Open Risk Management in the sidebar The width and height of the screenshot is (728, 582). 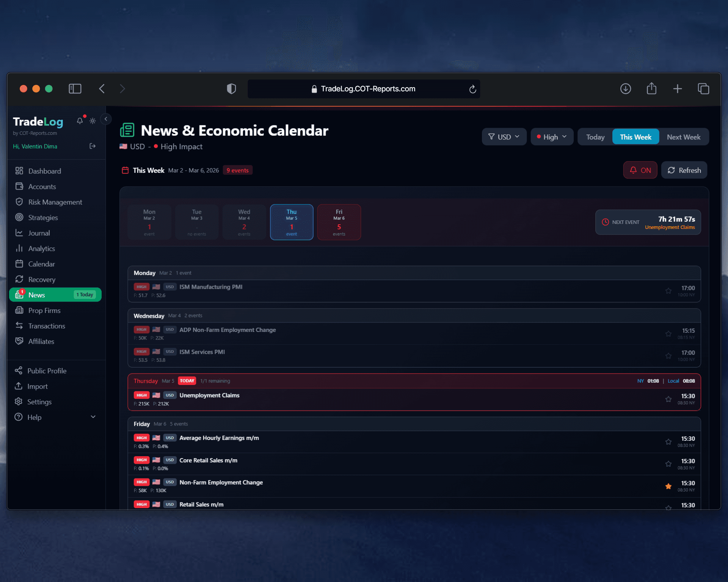pyautogui.click(x=55, y=202)
